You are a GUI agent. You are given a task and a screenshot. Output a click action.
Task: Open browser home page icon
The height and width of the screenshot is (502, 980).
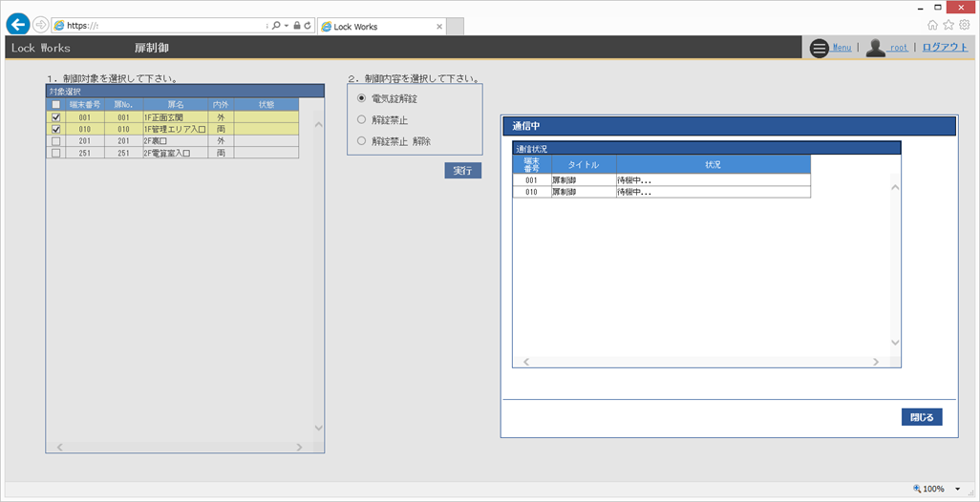932,25
